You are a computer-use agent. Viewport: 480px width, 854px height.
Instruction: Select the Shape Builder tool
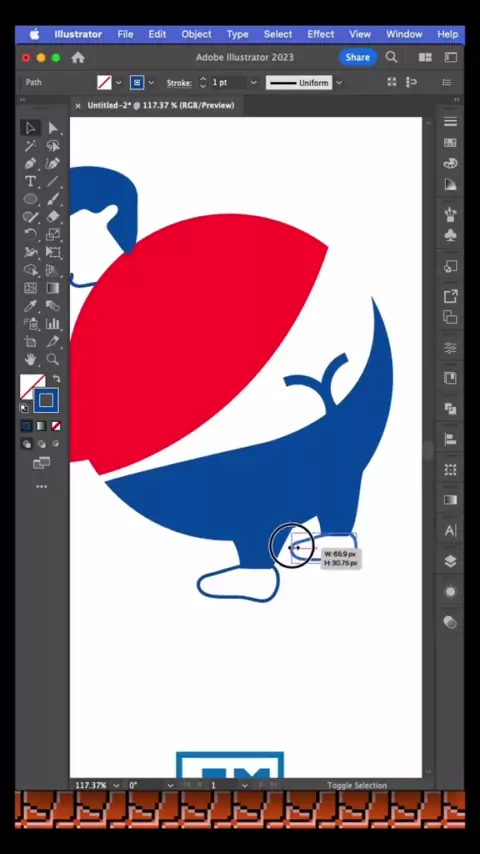click(x=31, y=270)
